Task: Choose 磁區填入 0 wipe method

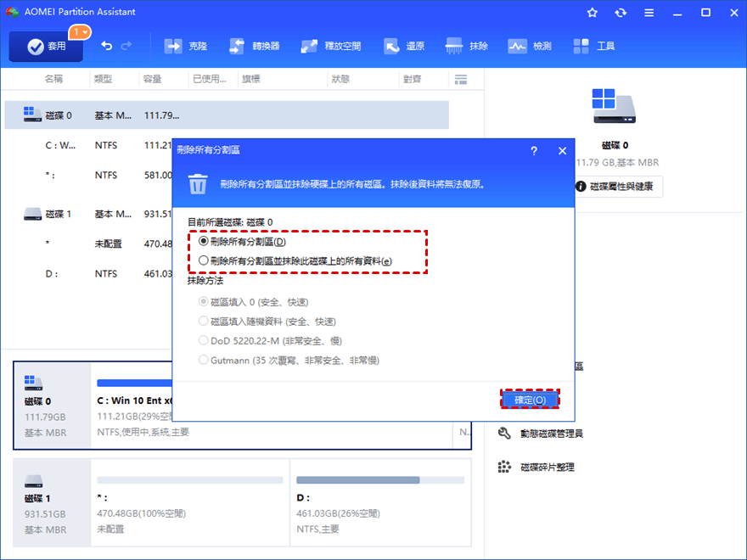Action: [254, 302]
